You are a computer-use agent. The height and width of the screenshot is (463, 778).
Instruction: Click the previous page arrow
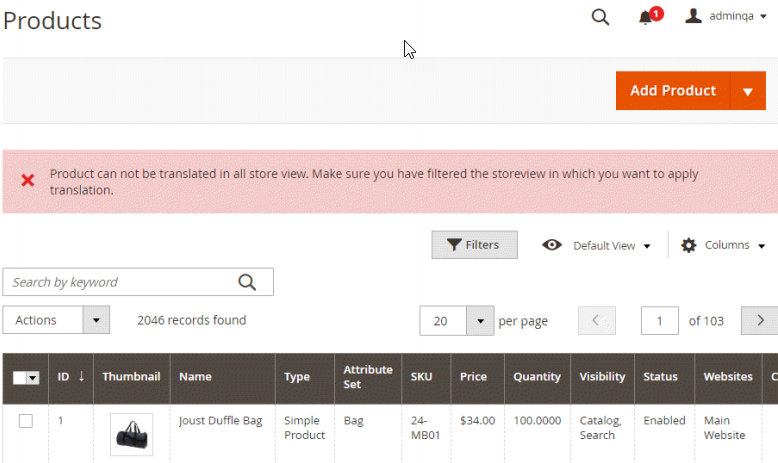(x=597, y=321)
